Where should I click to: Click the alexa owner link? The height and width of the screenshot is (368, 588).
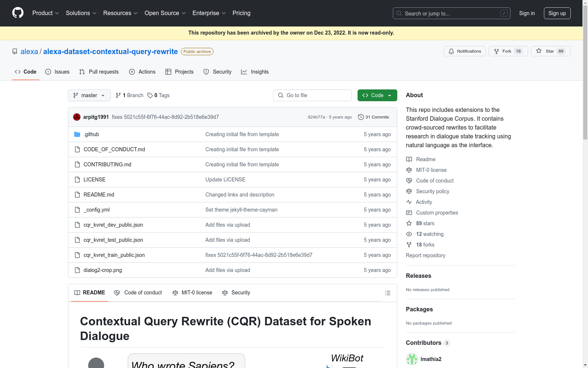29,52
